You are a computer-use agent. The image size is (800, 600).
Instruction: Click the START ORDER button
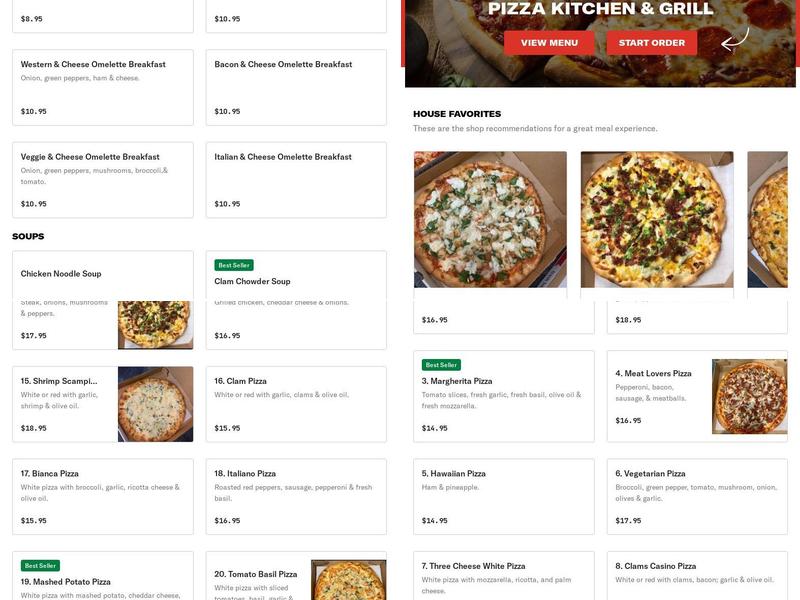coord(651,43)
